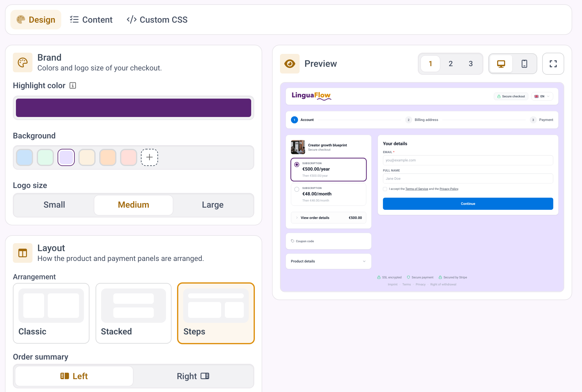This screenshot has width=582, height=392.
Task: Set order summary position to Right
Action: pyautogui.click(x=193, y=376)
